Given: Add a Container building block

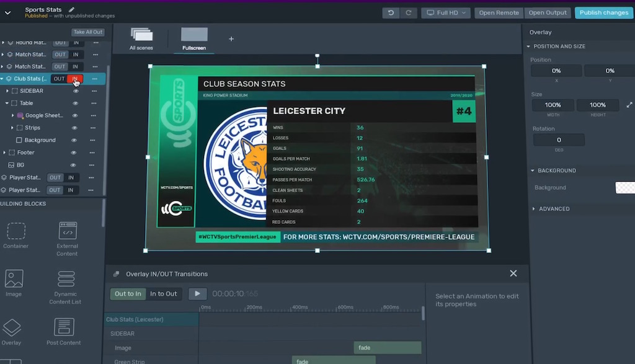Looking at the screenshot, I should tap(16, 235).
